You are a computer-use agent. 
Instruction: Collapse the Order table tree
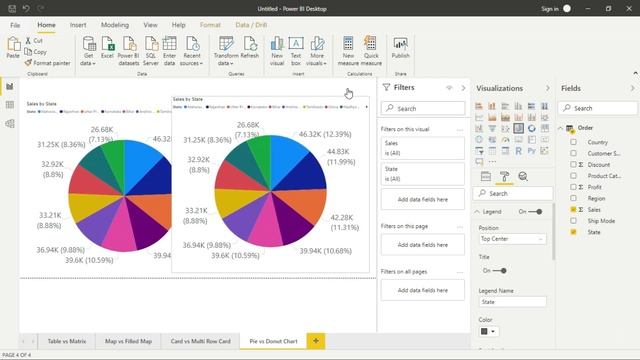[x=560, y=128]
